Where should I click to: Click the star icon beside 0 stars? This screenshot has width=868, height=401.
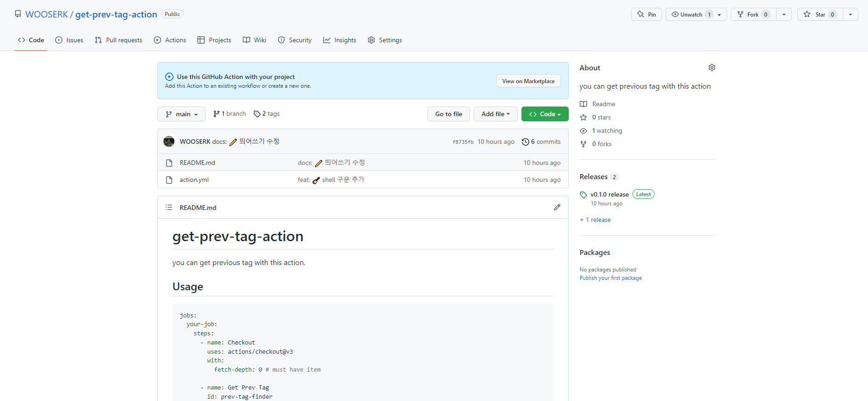(x=583, y=117)
